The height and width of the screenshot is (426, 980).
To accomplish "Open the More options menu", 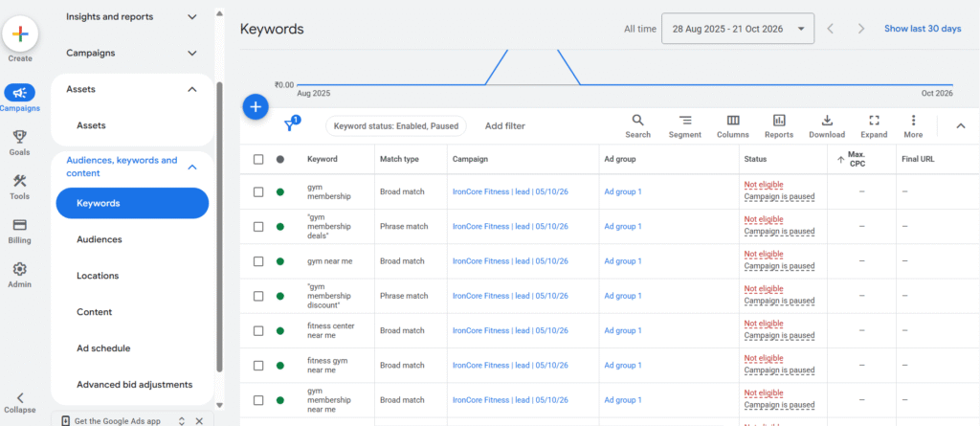I will point(913,126).
